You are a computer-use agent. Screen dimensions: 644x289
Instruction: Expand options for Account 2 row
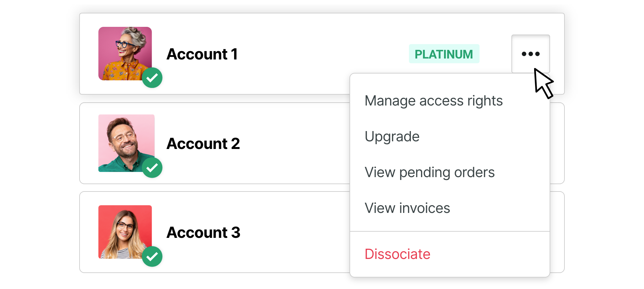[x=530, y=144]
